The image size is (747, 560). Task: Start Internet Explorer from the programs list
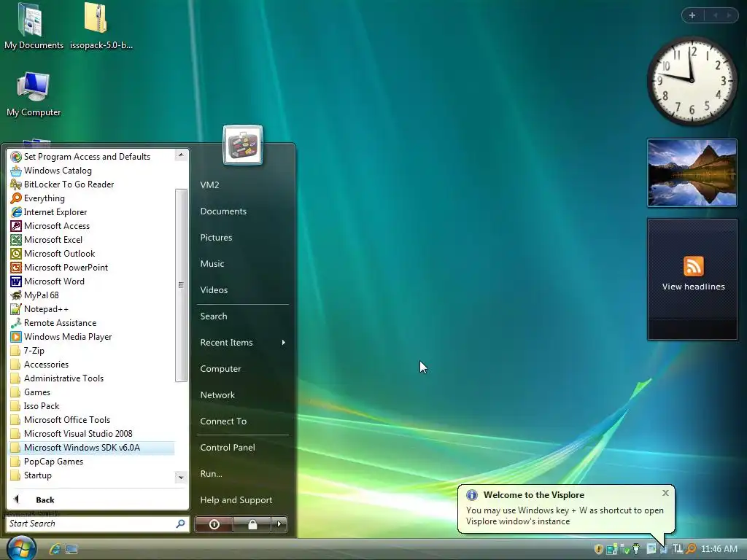click(x=91, y=212)
